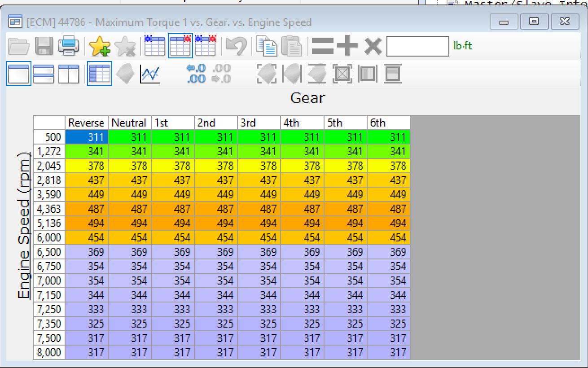
Task: Click the 437 cell under 1st gear
Action: [173, 180]
